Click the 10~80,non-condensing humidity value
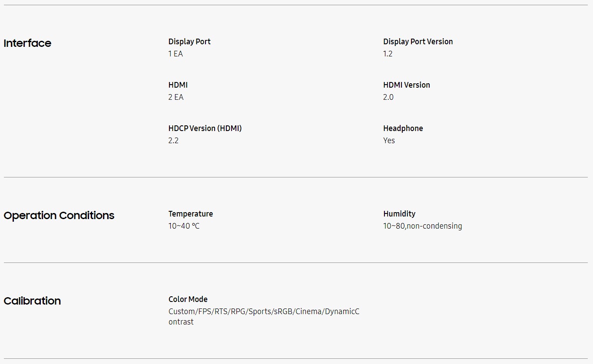 [x=423, y=226]
